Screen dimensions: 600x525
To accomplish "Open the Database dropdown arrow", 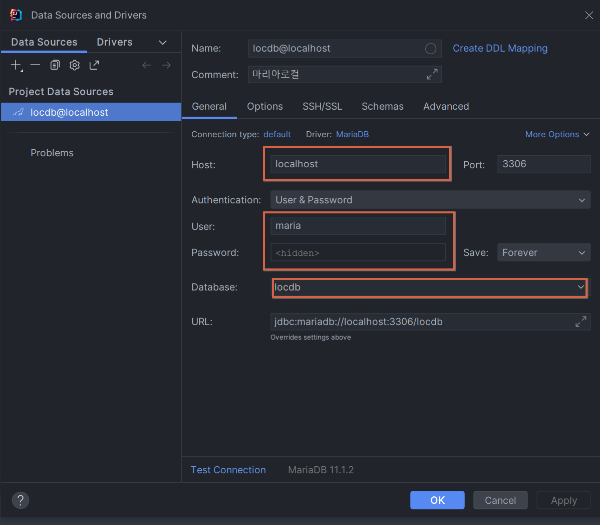I will pyautogui.click(x=581, y=287).
